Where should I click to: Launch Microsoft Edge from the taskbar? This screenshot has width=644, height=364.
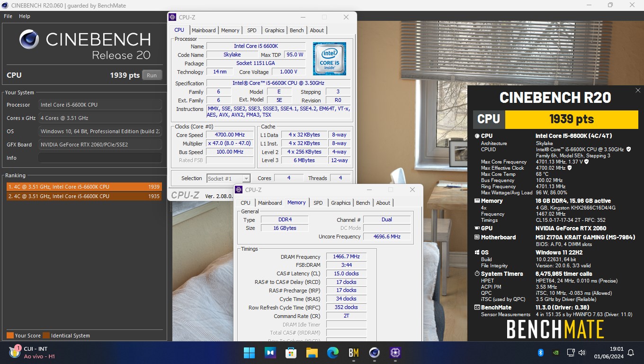click(333, 353)
